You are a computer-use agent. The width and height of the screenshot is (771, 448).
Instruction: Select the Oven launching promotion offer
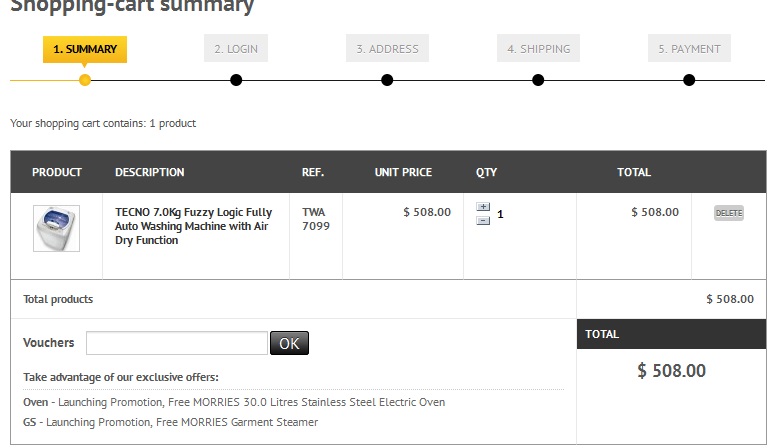point(234,402)
